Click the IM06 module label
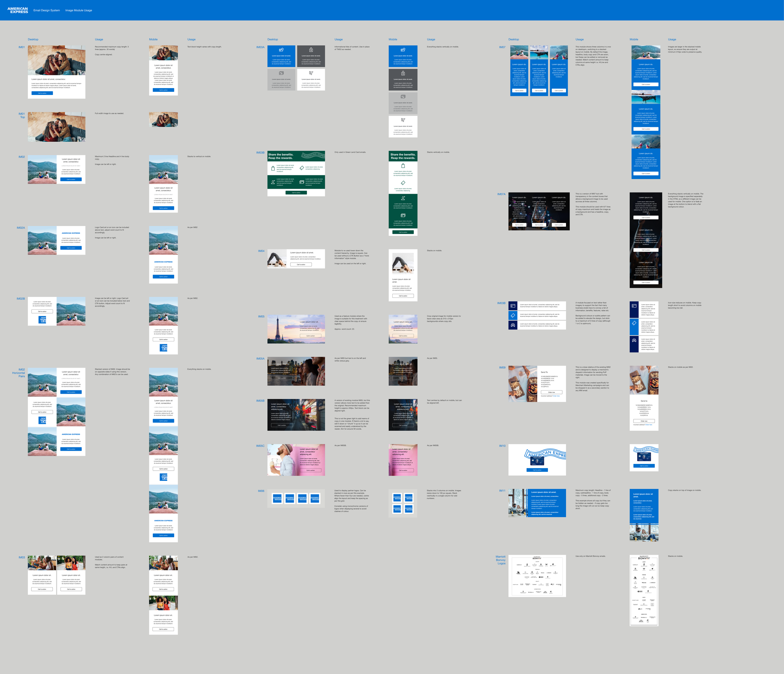 coord(261,491)
